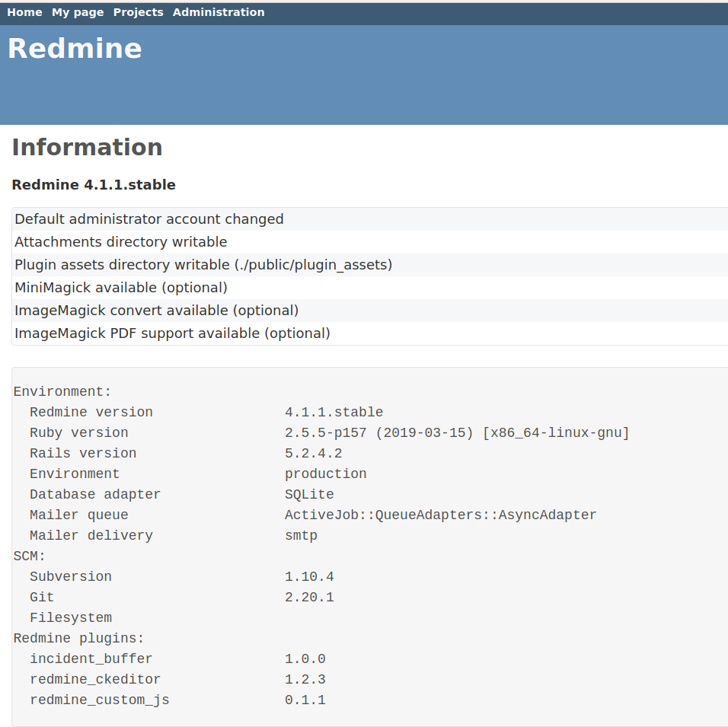Click 'ImageMagick PDF support available (optional)' row
728x727 pixels.
[x=370, y=333]
